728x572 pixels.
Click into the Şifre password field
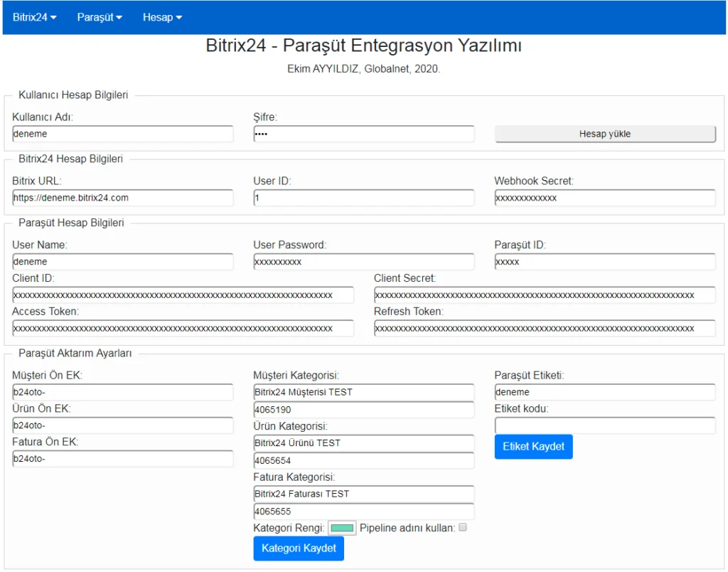[363, 134]
